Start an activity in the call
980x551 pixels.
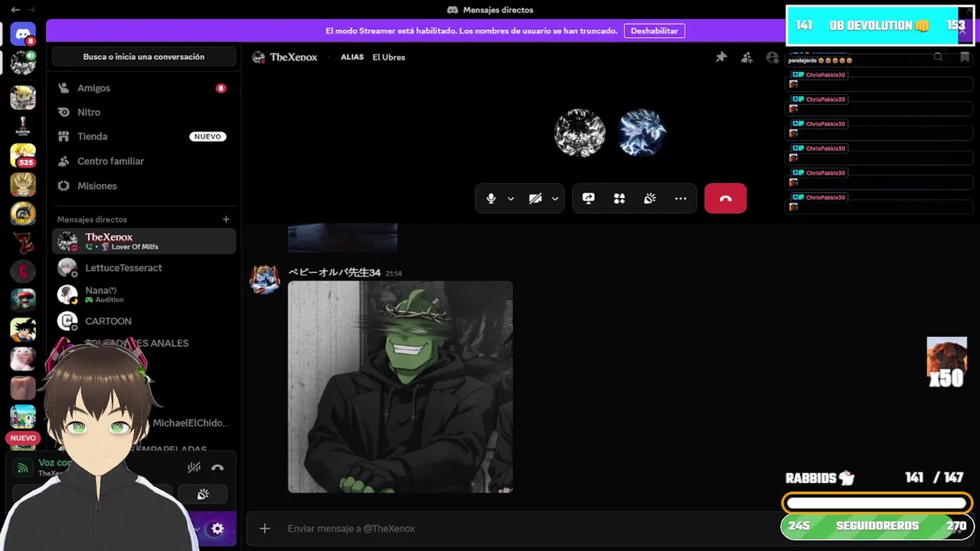point(619,198)
